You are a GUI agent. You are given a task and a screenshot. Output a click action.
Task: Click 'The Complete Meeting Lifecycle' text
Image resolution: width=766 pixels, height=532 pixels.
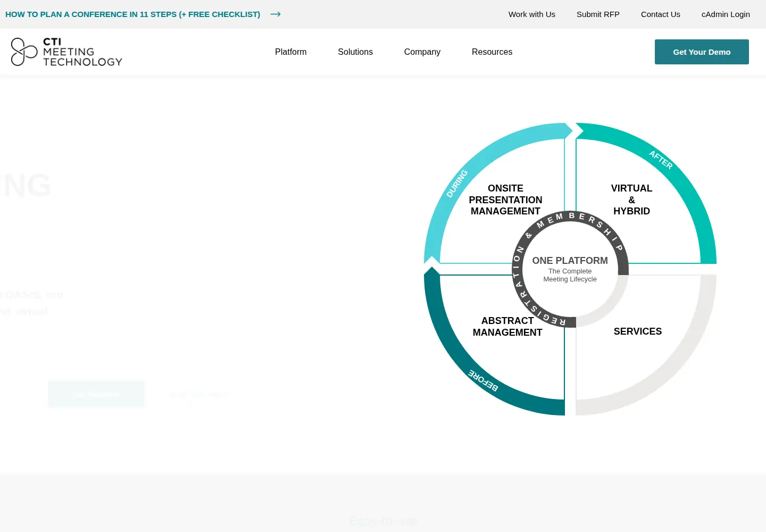[570, 275]
